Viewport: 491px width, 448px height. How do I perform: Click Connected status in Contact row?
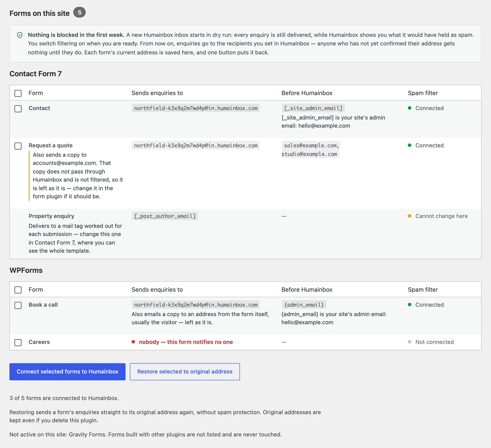coord(426,108)
